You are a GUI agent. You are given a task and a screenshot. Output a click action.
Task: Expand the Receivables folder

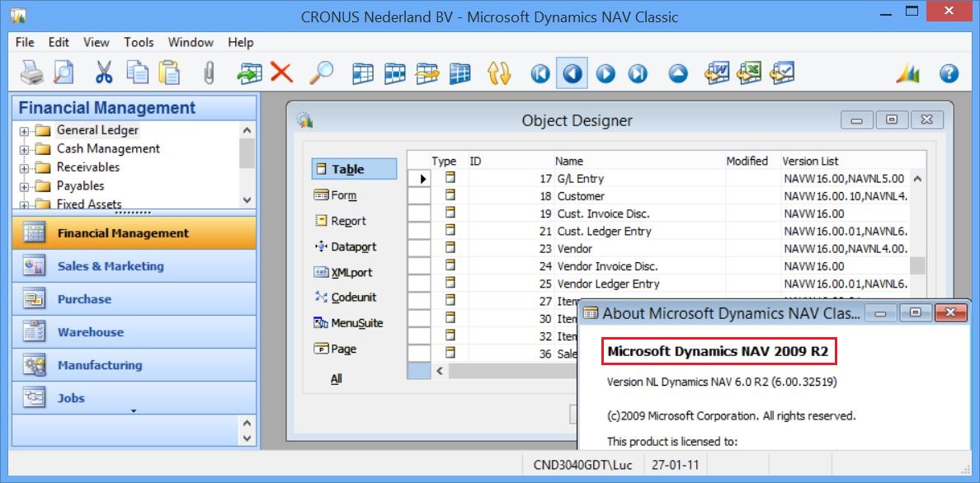(x=25, y=168)
